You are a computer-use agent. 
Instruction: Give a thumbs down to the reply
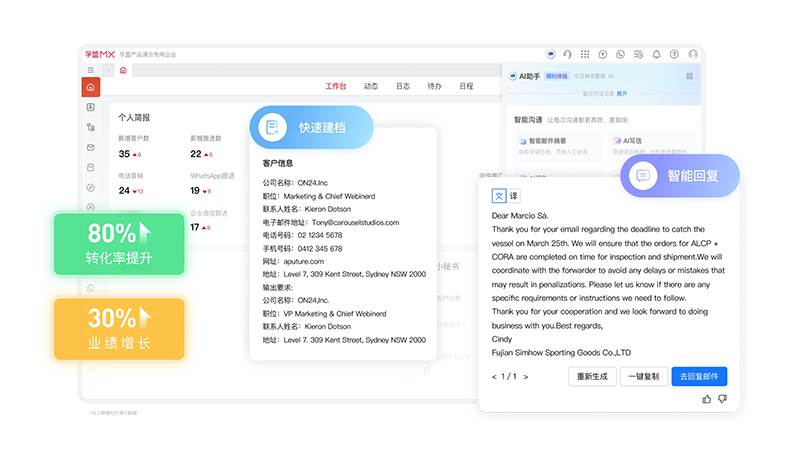tap(723, 399)
